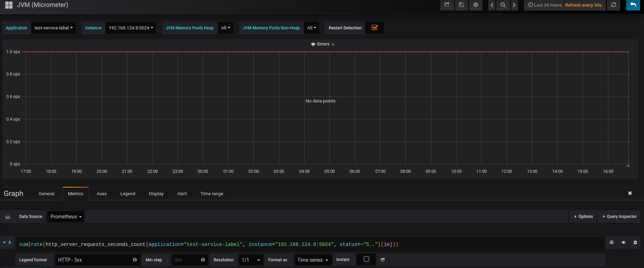Screen dimensions: 644x268
Task: Go to the Alert tab
Action: pyautogui.click(x=182, y=193)
